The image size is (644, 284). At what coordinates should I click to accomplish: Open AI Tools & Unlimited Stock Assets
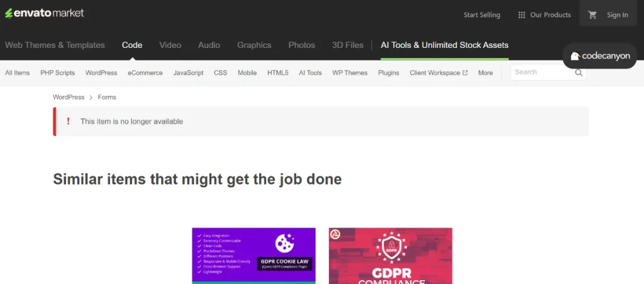(445, 45)
